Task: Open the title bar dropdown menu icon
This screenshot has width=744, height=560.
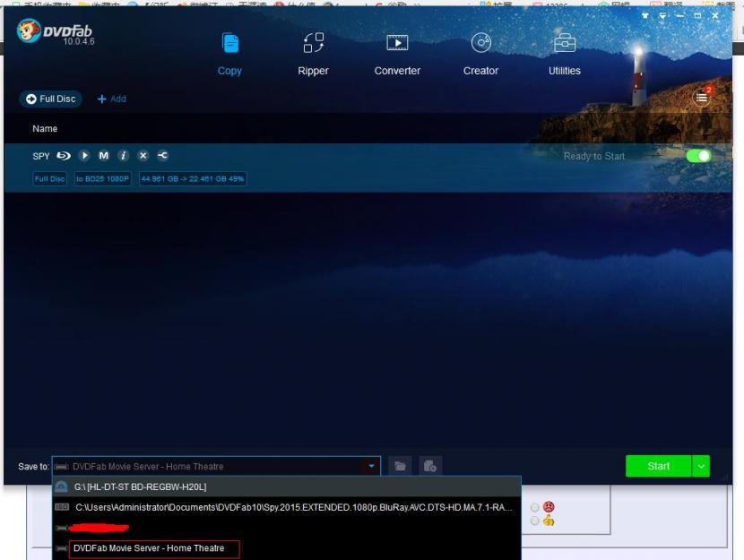Action: point(662,15)
